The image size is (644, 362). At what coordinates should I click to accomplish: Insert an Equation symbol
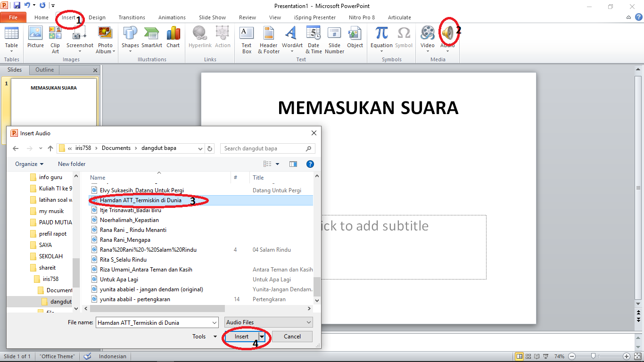tap(381, 38)
